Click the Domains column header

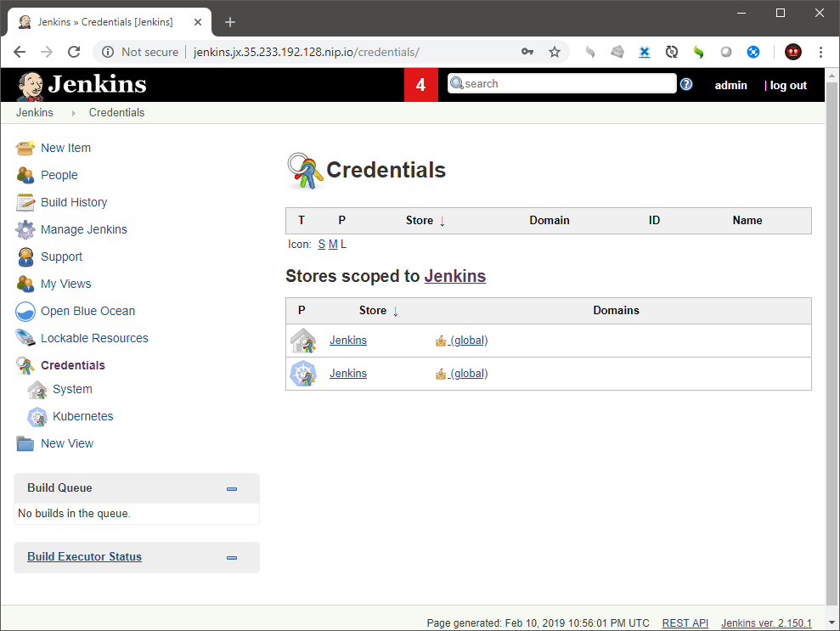tap(616, 311)
